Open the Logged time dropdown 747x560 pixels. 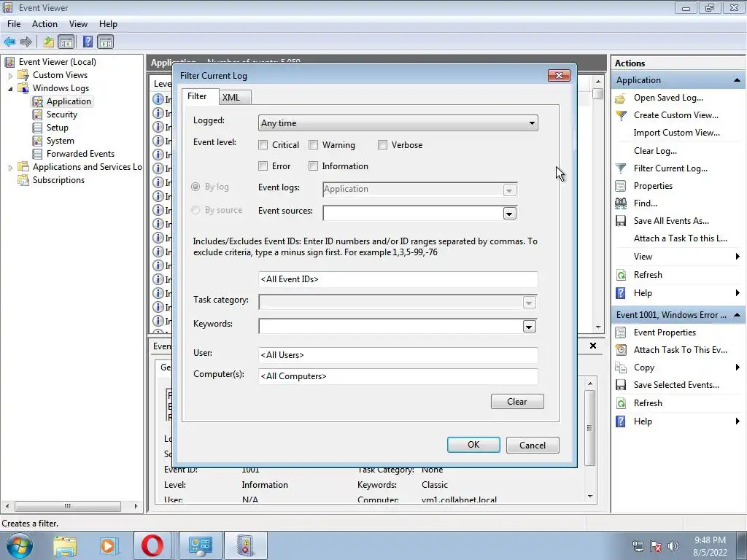(x=398, y=122)
